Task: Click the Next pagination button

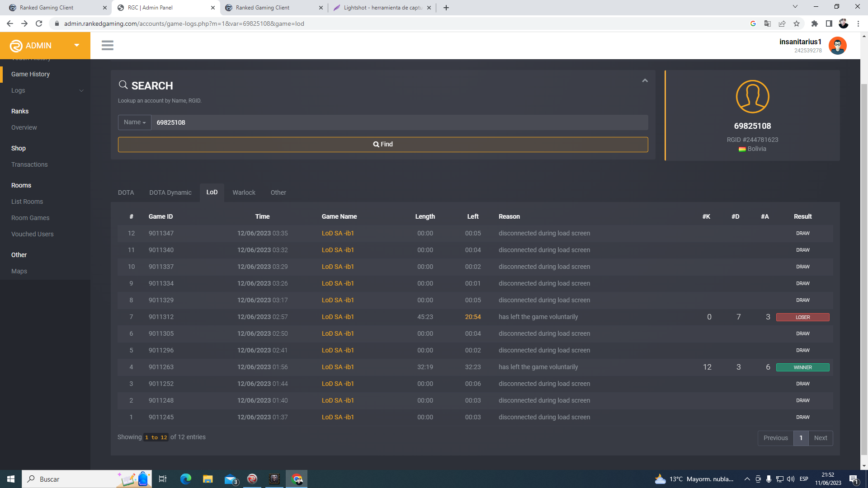Action: point(820,438)
